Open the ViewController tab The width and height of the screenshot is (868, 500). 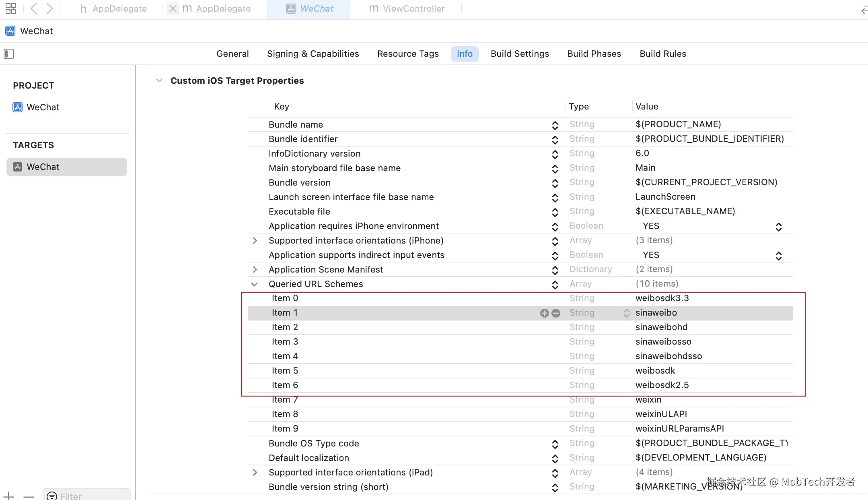(407, 8)
